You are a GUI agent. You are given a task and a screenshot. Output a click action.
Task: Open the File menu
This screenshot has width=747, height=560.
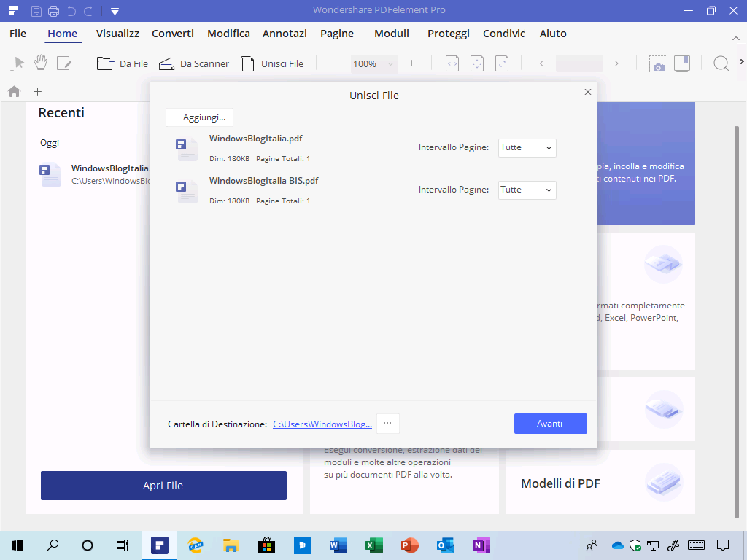coord(18,34)
